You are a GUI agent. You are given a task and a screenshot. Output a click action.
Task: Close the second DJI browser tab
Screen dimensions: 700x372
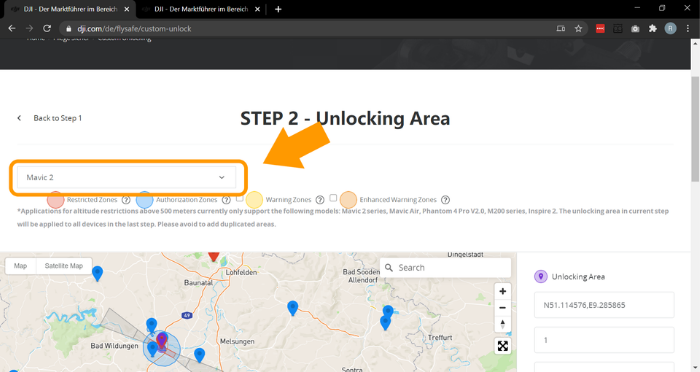[257, 9]
